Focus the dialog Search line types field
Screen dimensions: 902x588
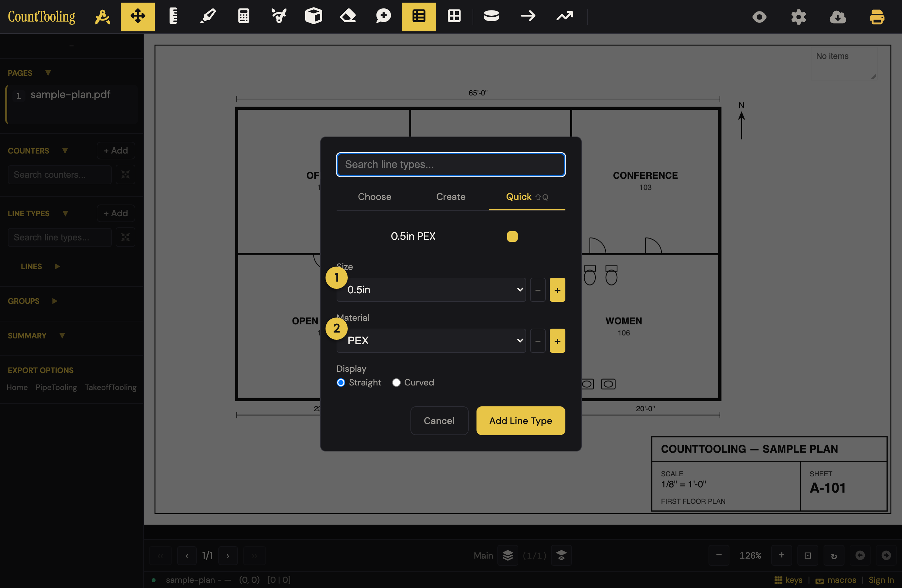(451, 164)
